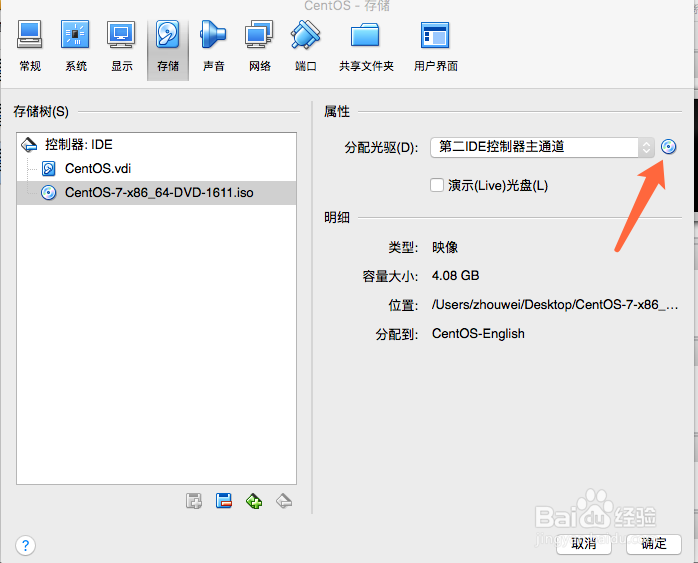Click the disc icon beside the ISO entry

tap(48, 193)
